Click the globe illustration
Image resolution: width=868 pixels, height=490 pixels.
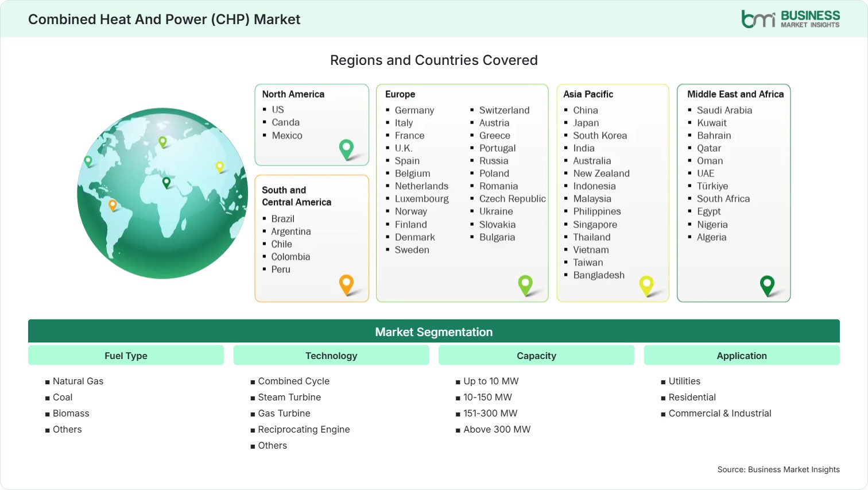(x=162, y=193)
